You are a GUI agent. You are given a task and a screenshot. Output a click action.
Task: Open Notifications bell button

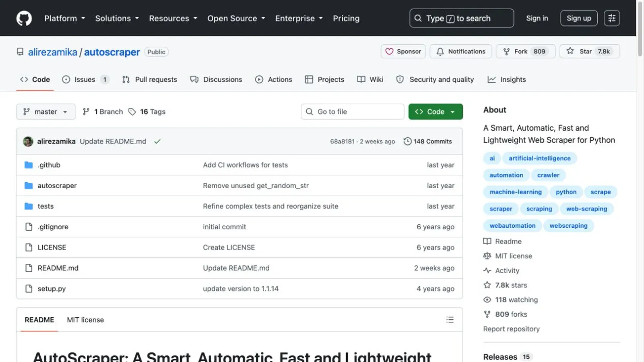[x=461, y=51]
